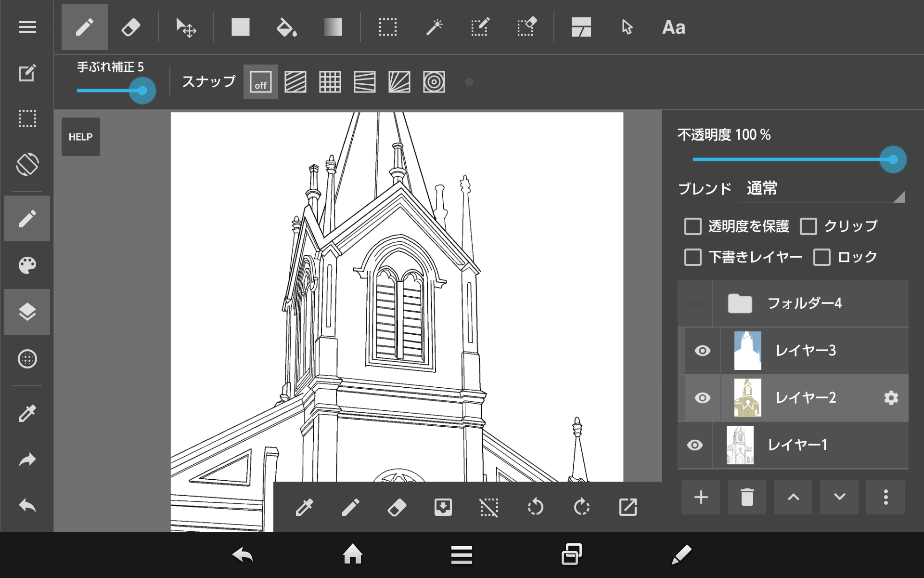Open the ブレンド mode dropdown
Image resolution: width=924 pixels, height=578 pixels.
click(x=822, y=189)
